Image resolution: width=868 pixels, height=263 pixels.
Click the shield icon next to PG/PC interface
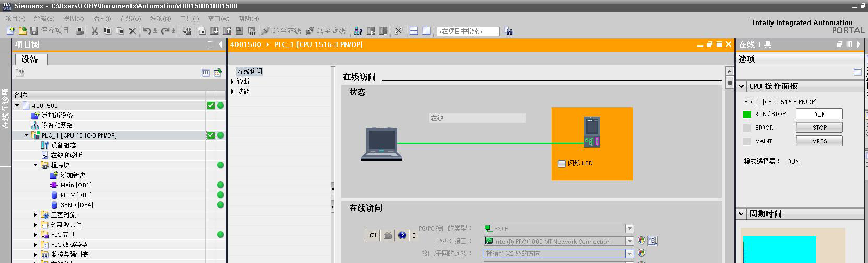[641, 241]
